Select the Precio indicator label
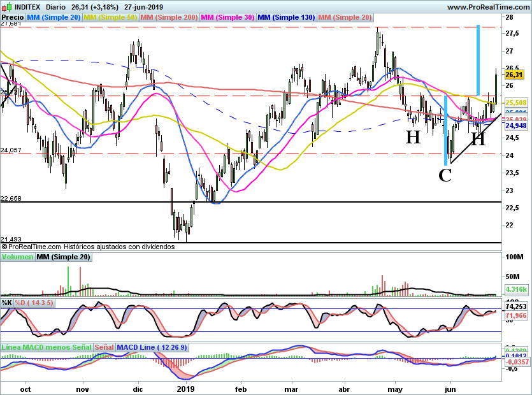The height and width of the screenshot is (395, 532). click(x=13, y=17)
